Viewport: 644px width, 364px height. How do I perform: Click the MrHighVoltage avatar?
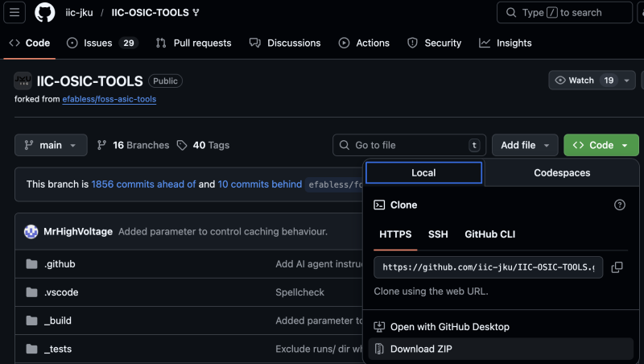31,232
